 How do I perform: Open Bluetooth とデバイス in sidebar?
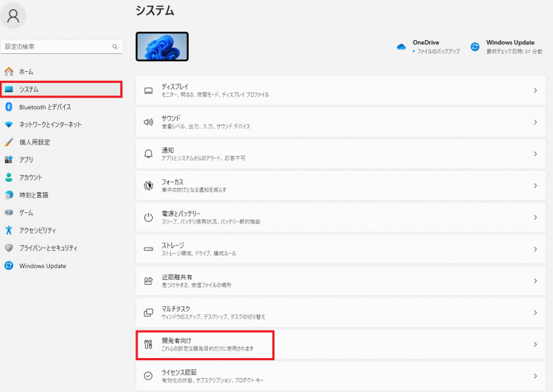(x=45, y=107)
